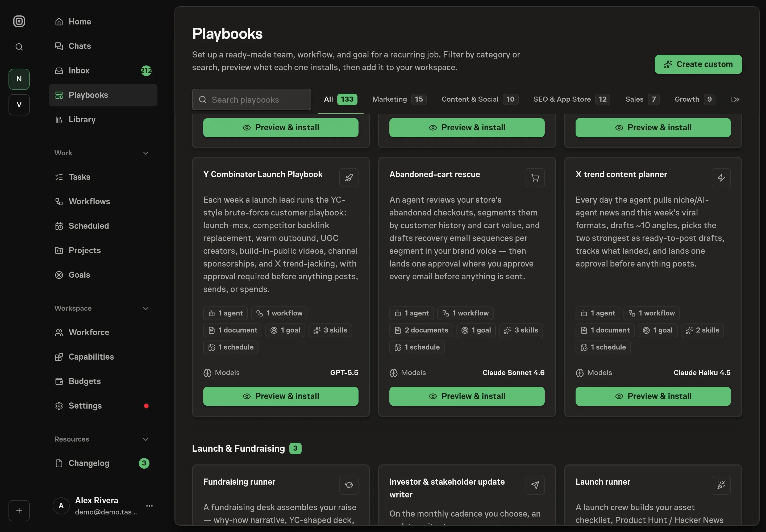Screen dimensions: 766x532
Task: Select the Growth category tab
Action: tap(695, 99)
